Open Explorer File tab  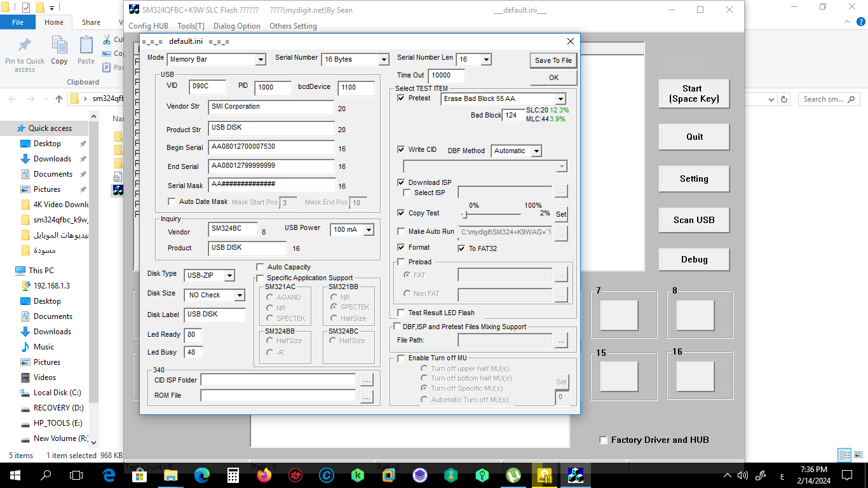tap(18, 22)
